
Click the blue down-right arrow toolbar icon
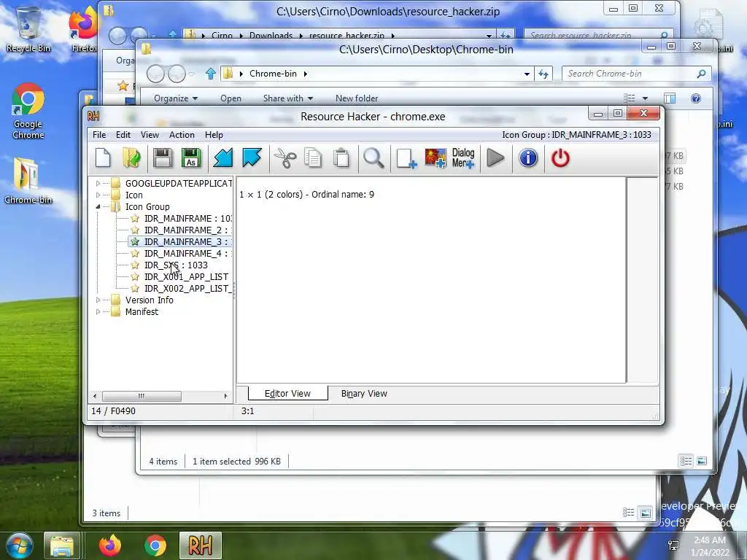pos(252,158)
